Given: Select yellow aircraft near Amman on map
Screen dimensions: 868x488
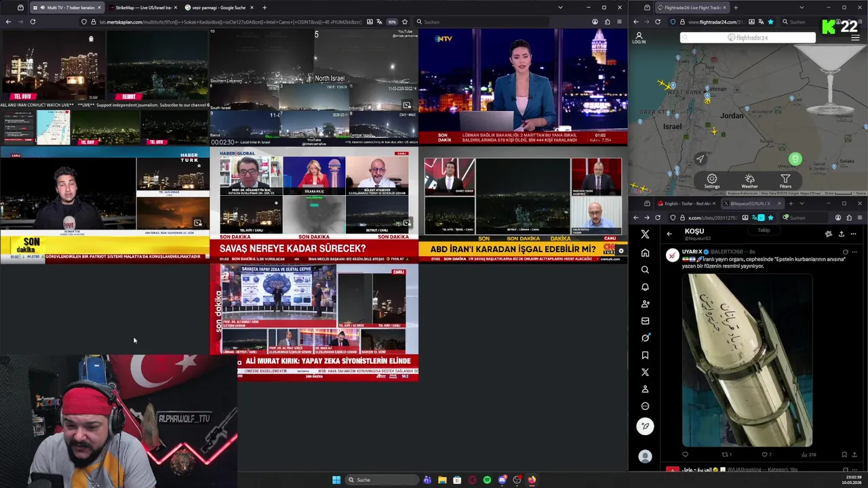Looking at the screenshot, I should click(707, 100).
